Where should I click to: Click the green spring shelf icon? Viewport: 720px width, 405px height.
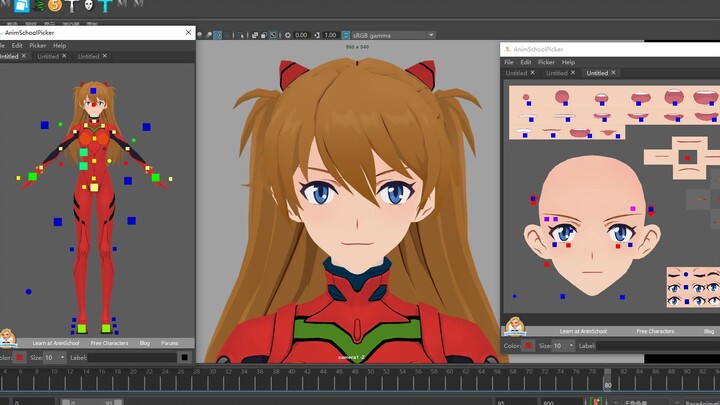(x=40, y=6)
